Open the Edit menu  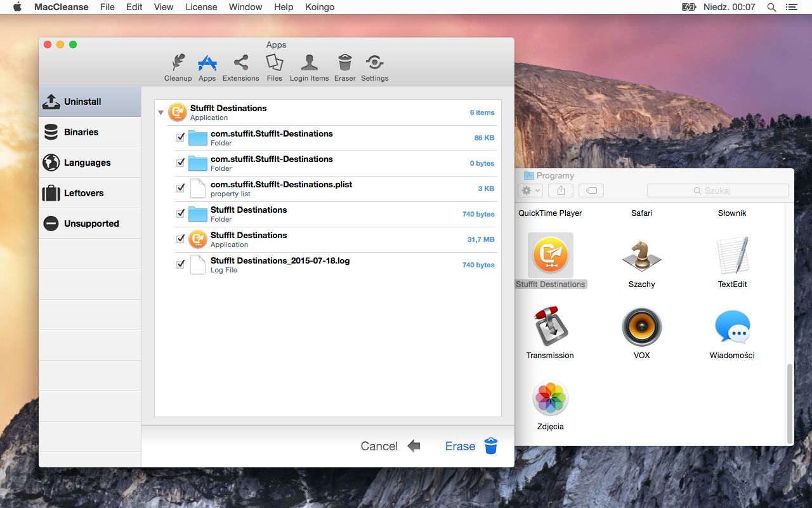[134, 7]
